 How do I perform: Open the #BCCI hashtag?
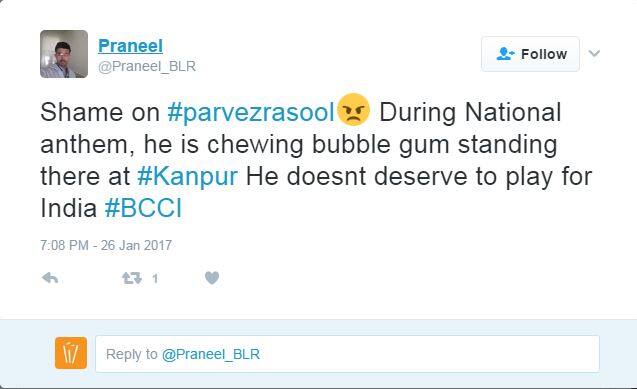[x=143, y=208]
